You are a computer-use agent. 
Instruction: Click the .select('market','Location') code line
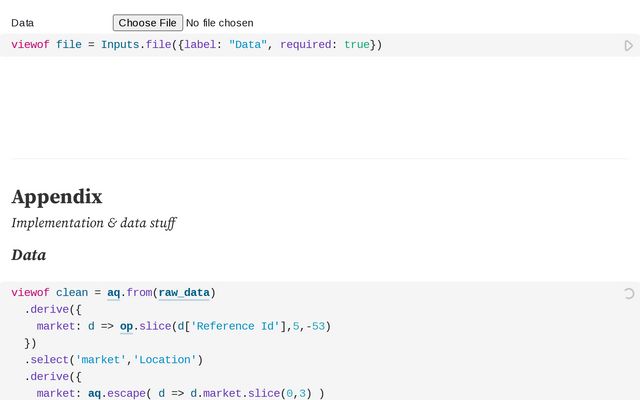coord(114,360)
